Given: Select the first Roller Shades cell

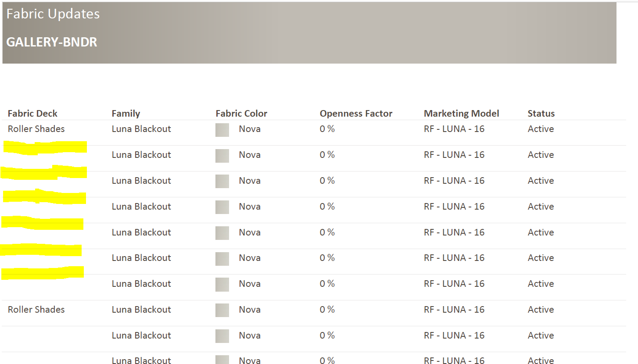Looking at the screenshot, I should [36, 128].
